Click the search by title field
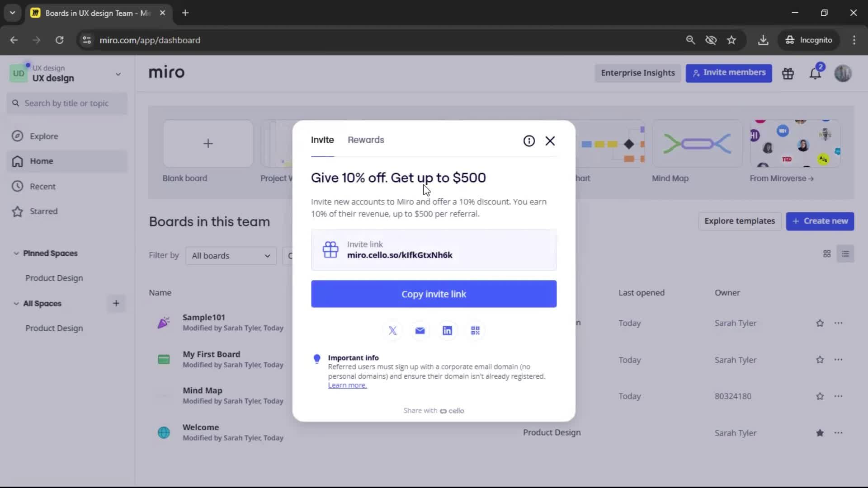The image size is (868, 488). [x=67, y=103]
